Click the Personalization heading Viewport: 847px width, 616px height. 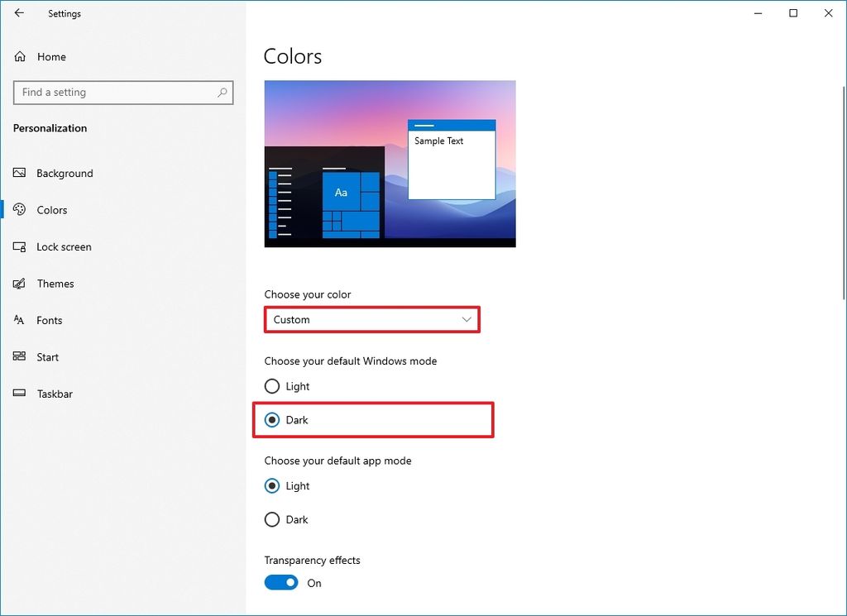[x=50, y=128]
